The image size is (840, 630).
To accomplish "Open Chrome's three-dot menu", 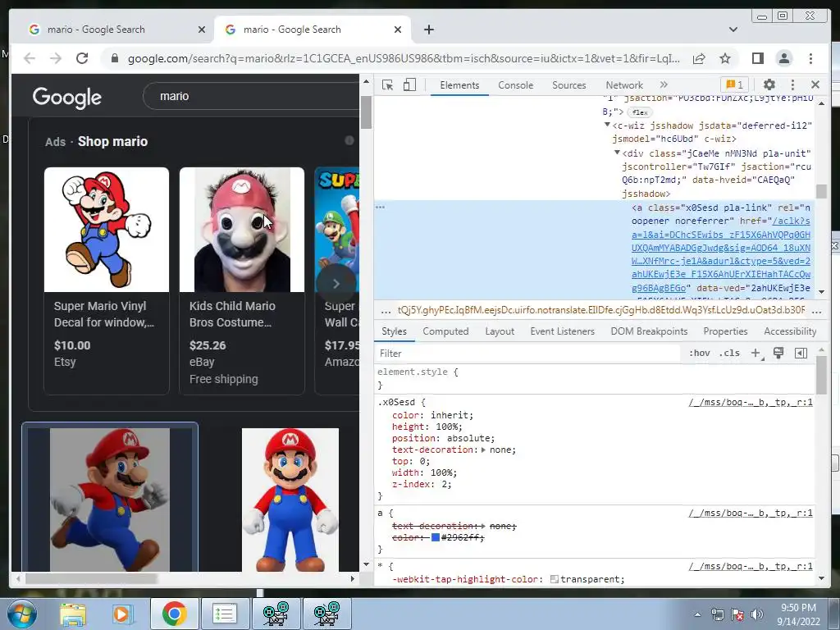I will 810,58.
